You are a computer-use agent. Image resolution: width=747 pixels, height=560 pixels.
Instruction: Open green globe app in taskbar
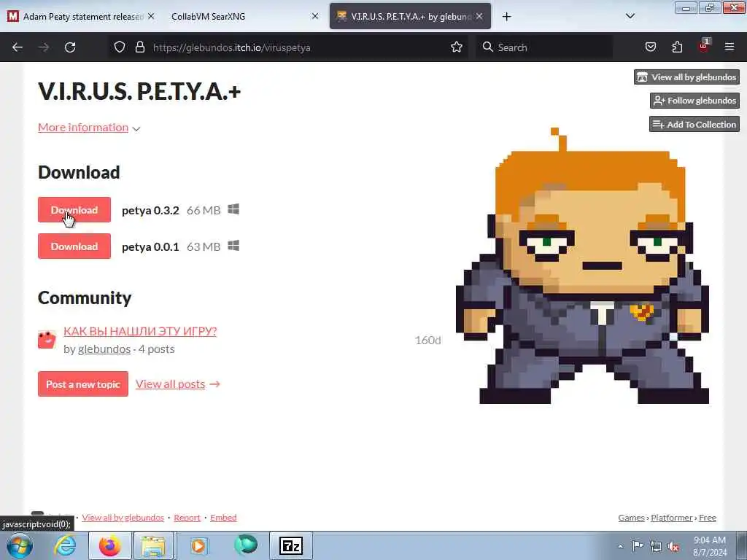point(245,545)
